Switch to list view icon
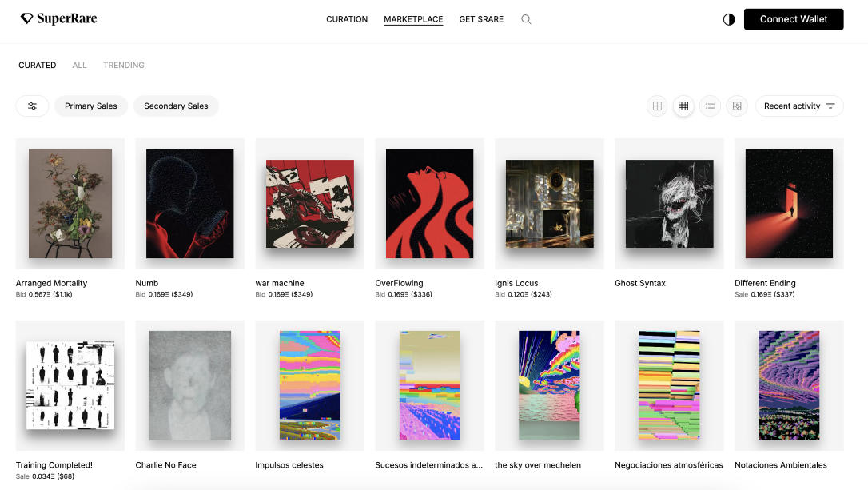 [710, 106]
